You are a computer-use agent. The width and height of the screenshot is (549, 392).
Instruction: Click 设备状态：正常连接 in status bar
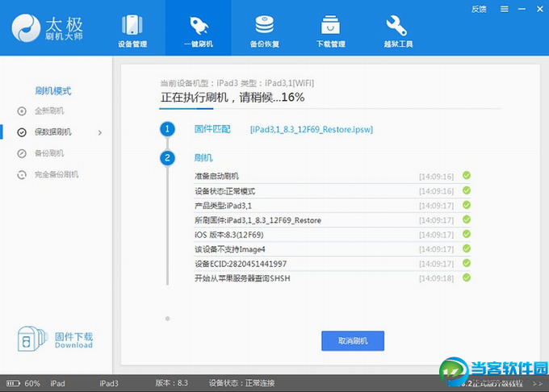click(x=241, y=383)
